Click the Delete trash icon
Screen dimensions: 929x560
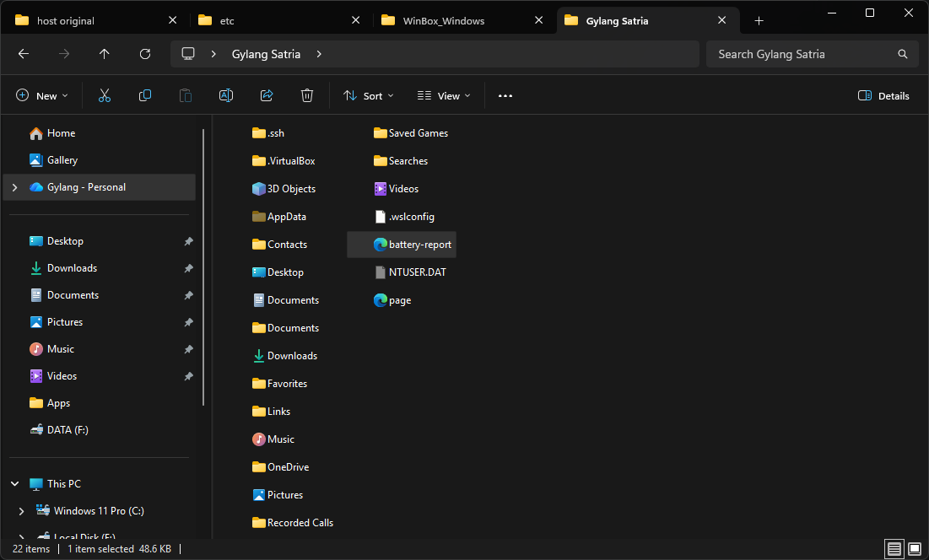(x=307, y=96)
